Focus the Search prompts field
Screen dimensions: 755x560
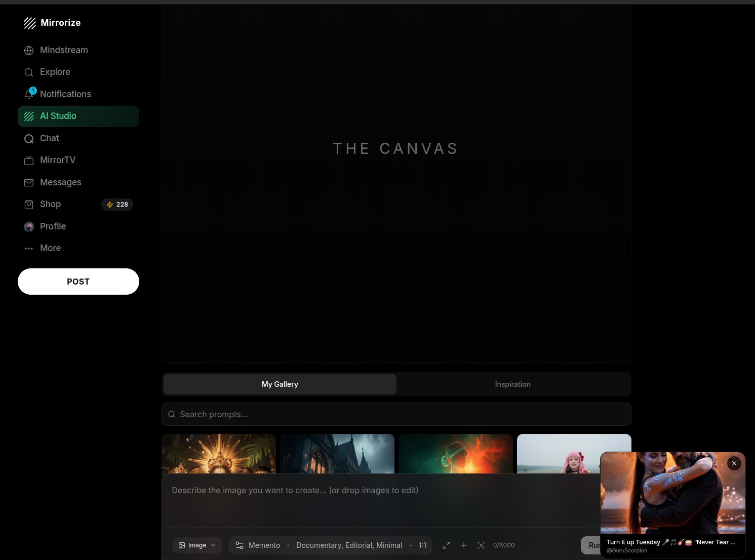click(396, 414)
